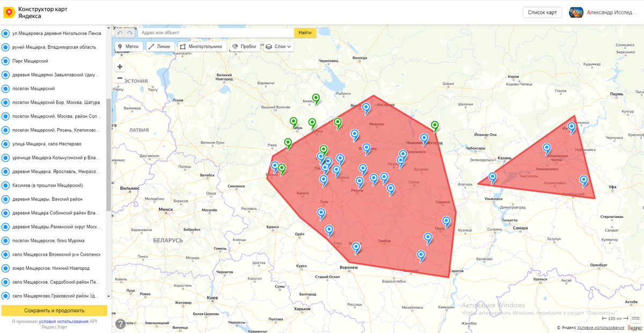The height and width of the screenshot is (333, 644).
Task: Select the Многоугольники polygon tool
Action: tap(201, 47)
